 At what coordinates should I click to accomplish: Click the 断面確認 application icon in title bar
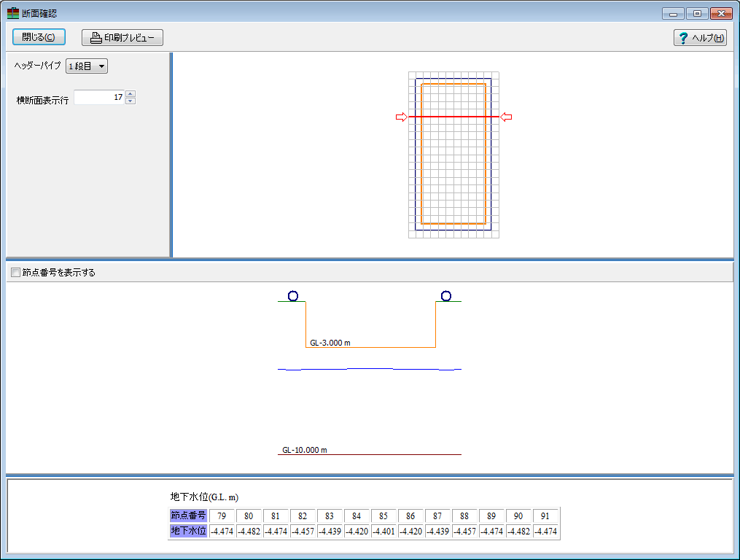pos(13,13)
